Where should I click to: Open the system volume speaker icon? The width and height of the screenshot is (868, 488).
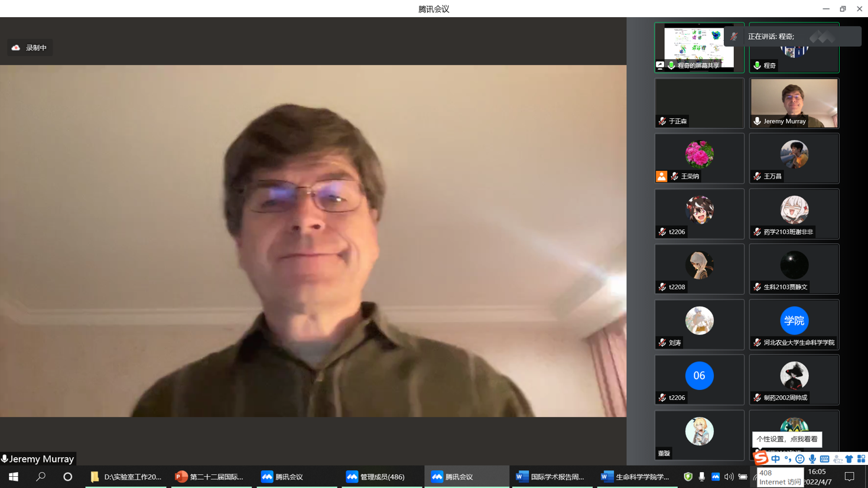pos(729,477)
